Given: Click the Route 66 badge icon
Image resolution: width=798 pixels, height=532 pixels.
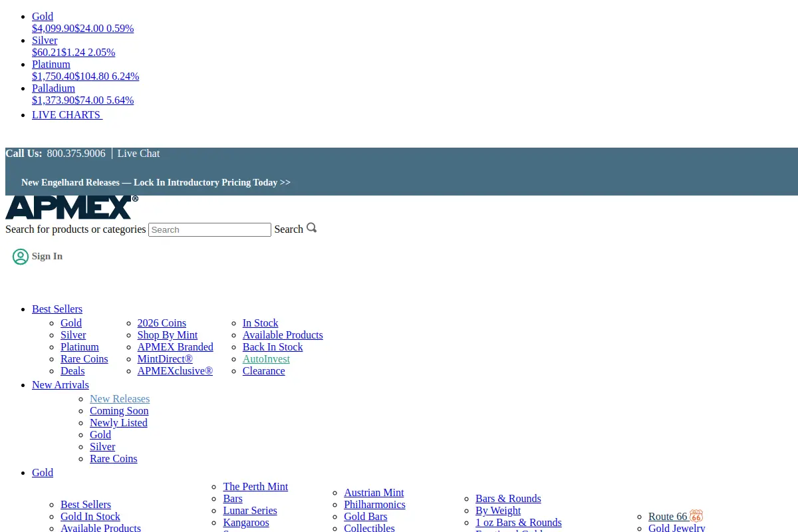Looking at the screenshot, I should pos(696,516).
